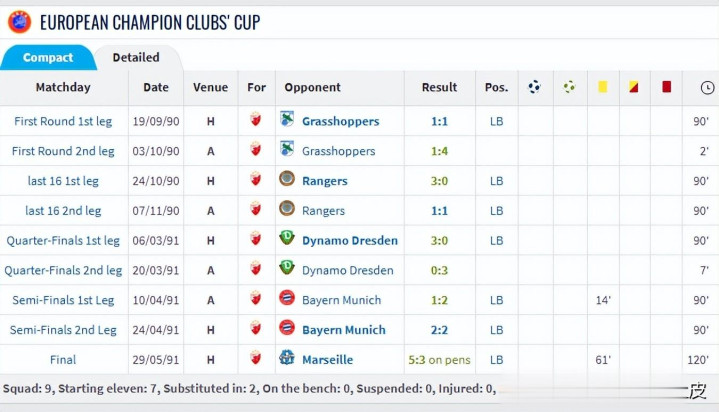Click the Marseille club crest
The width and height of the screenshot is (719, 412).
287,357
